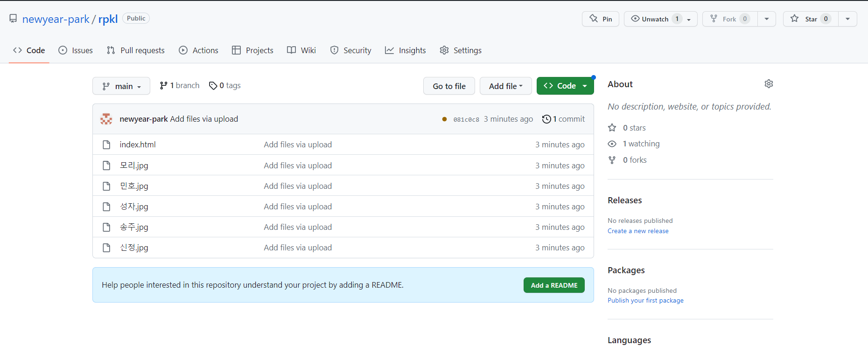
Task: Click the 'No description, website, or topics provided.' text
Action: pyautogui.click(x=689, y=107)
